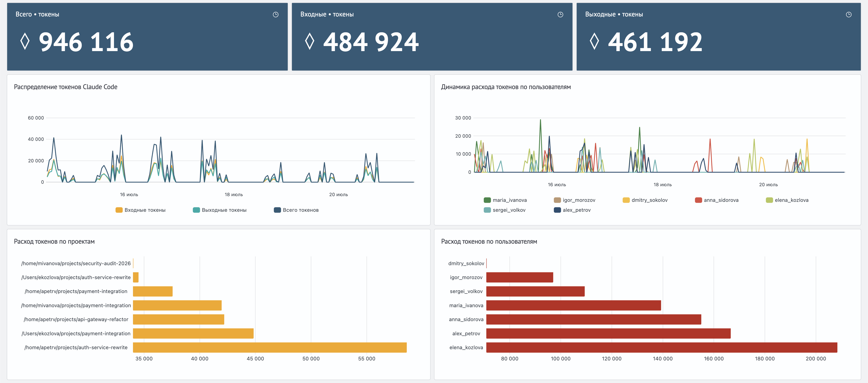Click the clock icon on the Выходные токены card

coord(849,15)
